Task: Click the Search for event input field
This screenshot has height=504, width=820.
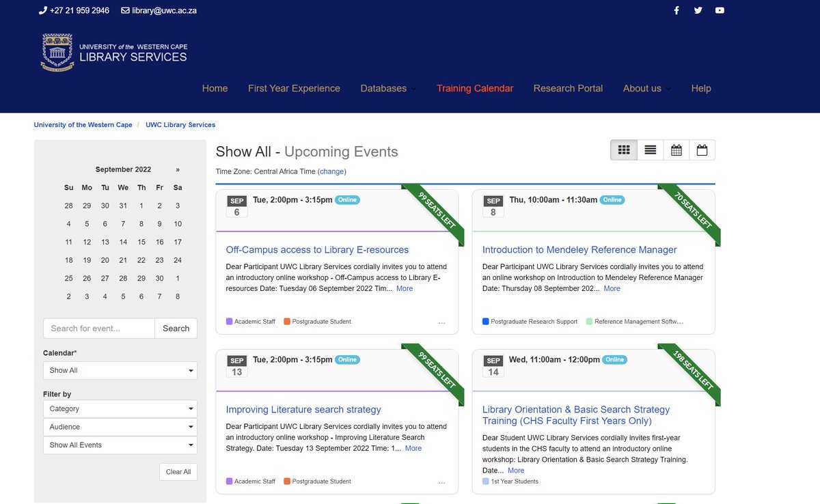Action: [x=99, y=328]
